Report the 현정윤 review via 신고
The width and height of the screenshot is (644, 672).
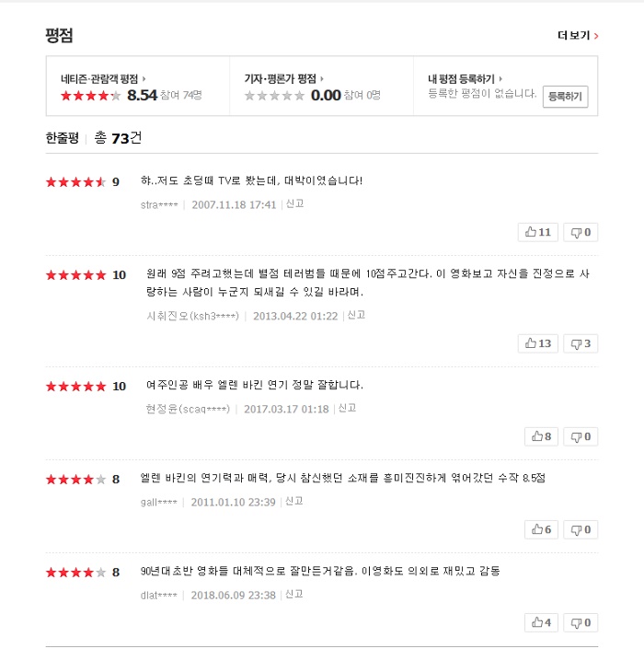(347, 408)
